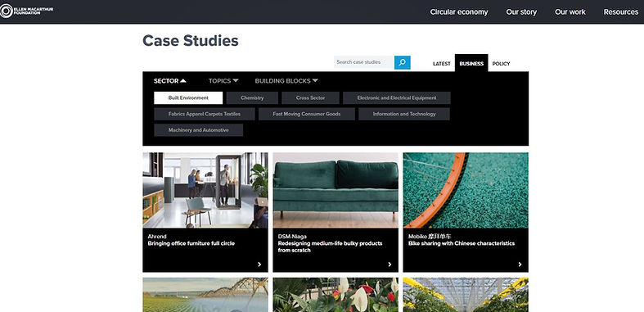Open the Resources menu

point(620,12)
